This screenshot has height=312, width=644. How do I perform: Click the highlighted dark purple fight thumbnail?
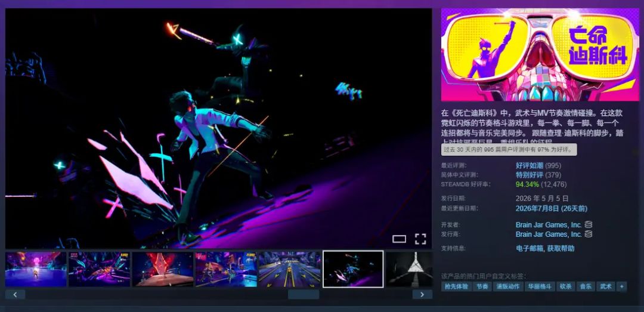pyautogui.click(x=353, y=269)
